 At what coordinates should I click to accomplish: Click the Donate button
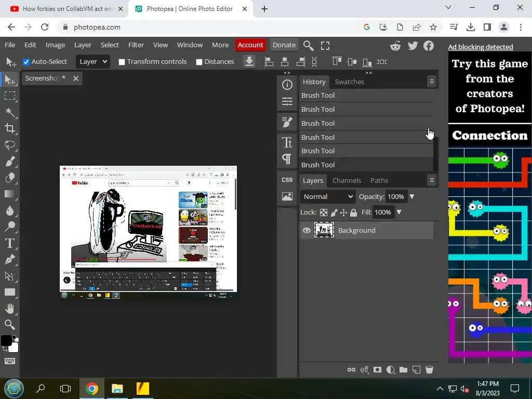284,45
